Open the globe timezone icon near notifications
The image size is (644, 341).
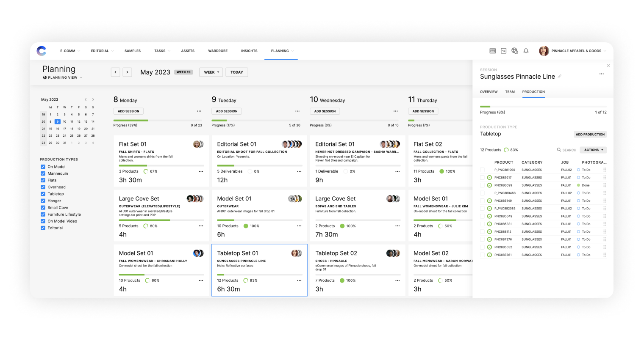[514, 50]
